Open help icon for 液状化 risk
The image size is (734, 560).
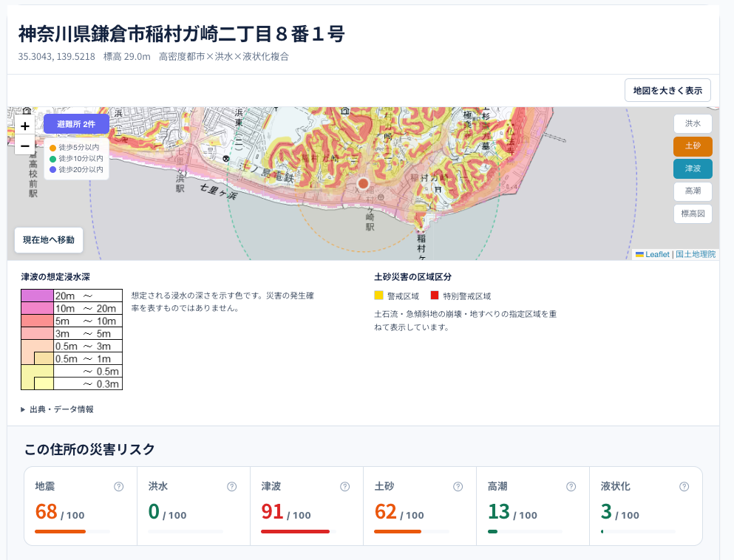684,487
